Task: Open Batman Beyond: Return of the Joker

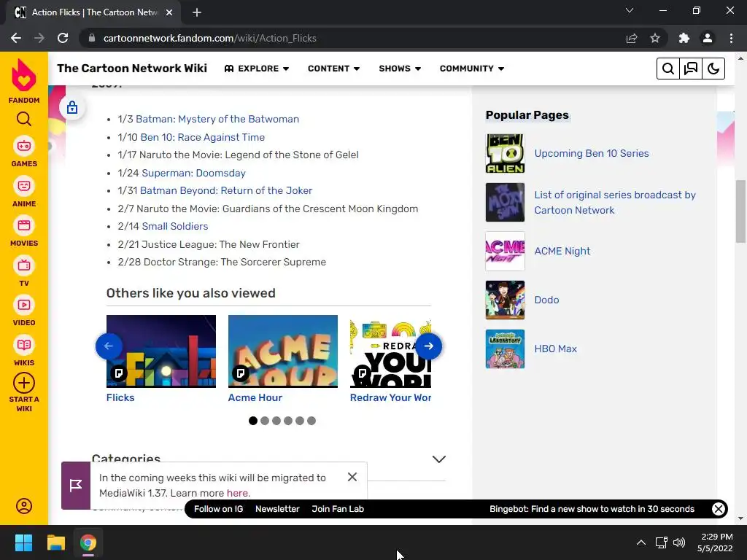Action: tap(226, 190)
